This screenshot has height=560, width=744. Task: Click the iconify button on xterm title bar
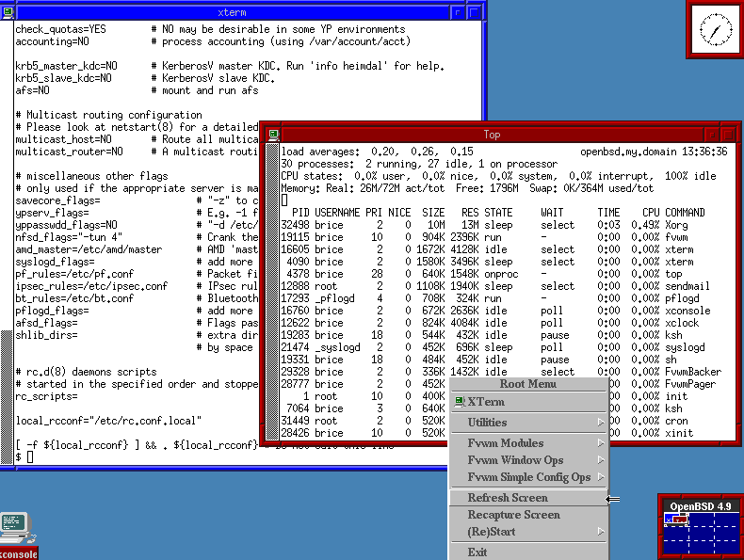(458, 12)
